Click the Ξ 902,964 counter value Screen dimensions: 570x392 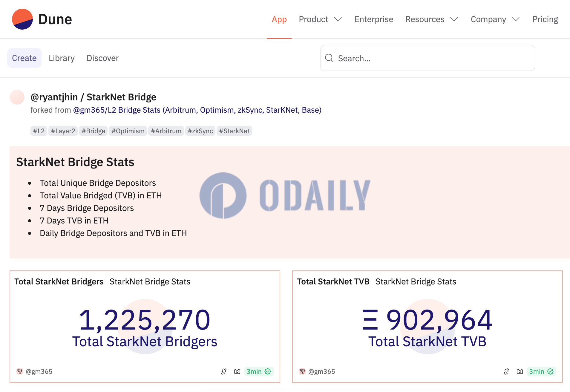pyautogui.click(x=427, y=320)
